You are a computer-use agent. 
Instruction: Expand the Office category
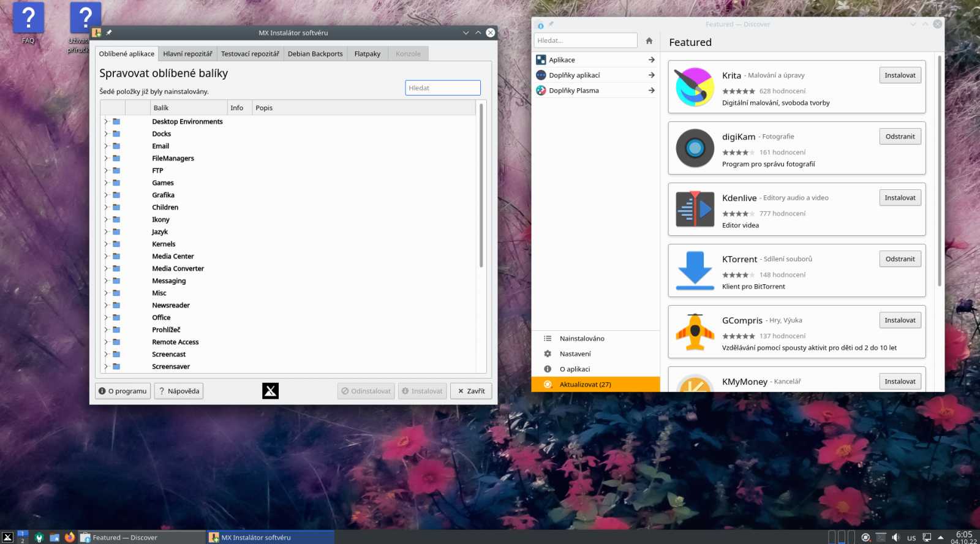106,317
